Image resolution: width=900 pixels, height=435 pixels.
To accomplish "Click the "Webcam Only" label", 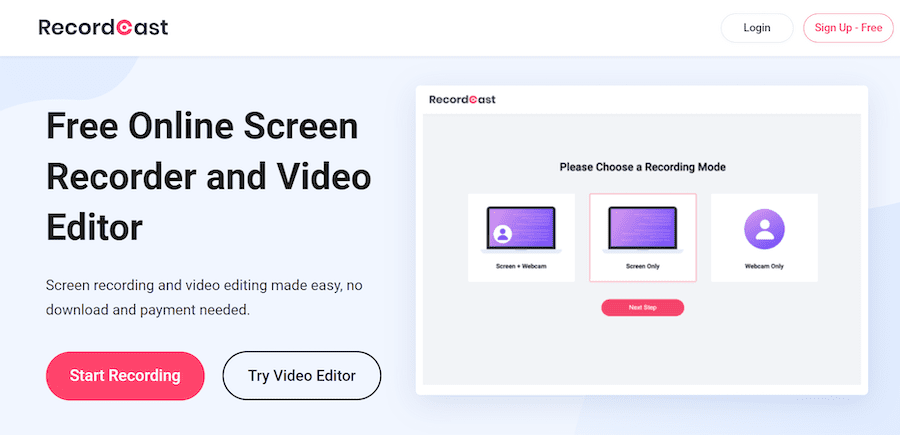I will tap(764, 266).
